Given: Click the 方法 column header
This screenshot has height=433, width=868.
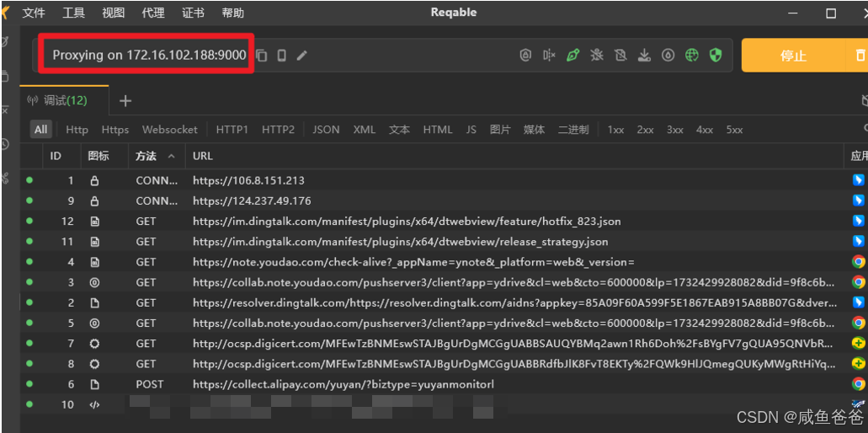Looking at the screenshot, I should [146, 156].
